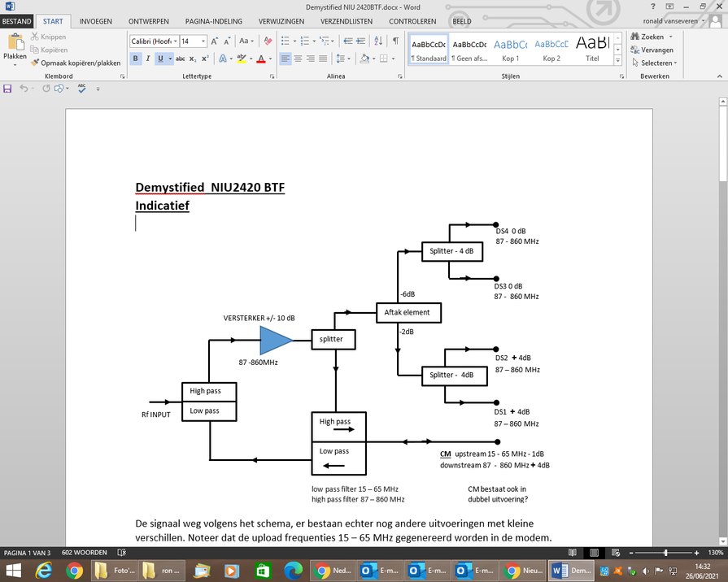
Task: Click the subscript icon
Action: [x=194, y=59]
